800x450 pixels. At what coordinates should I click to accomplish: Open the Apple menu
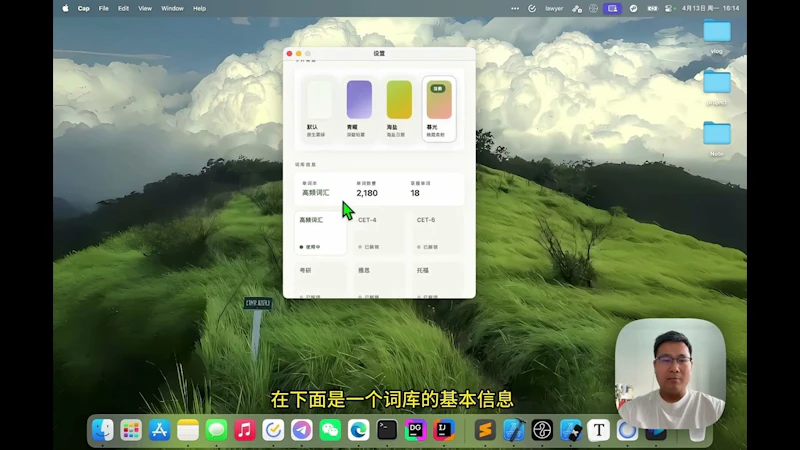click(x=65, y=8)
